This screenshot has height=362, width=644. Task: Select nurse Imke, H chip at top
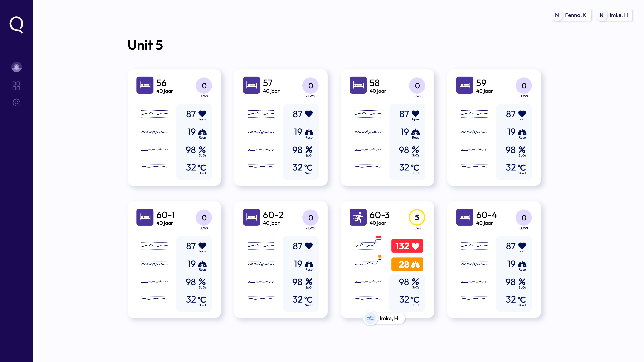point(614,15)
